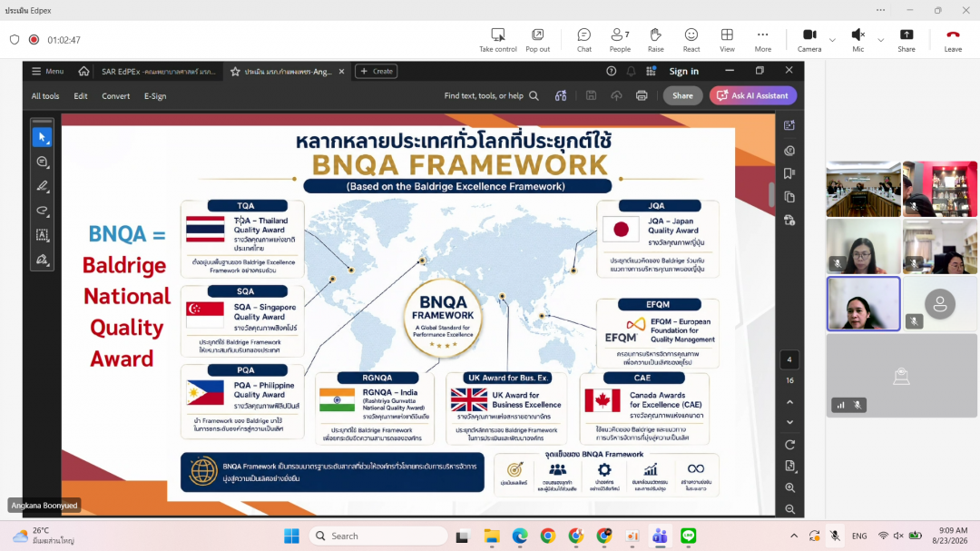Change meeting layout with View
The image size is (980, 551).
pos(727,40)
